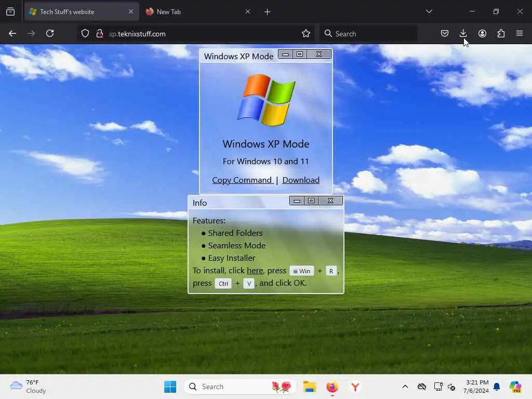
Task: Expand the hidden tray icons chevron
Action: (405, 387)
